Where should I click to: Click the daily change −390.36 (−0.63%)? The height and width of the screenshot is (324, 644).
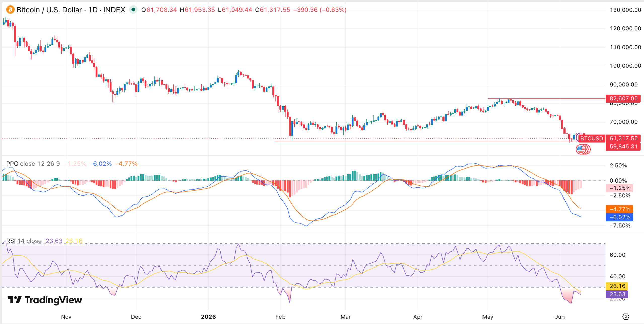320,10
